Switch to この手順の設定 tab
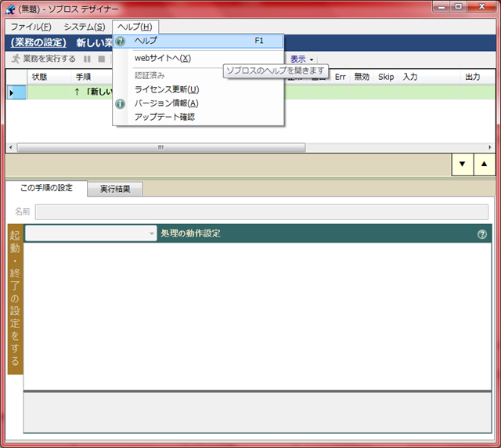501x448 pixels. (46, 188)
